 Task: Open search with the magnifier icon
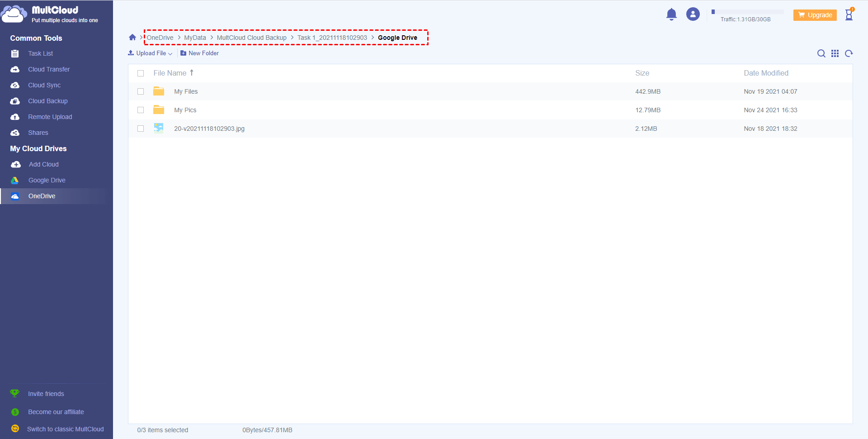pos(821,53)
